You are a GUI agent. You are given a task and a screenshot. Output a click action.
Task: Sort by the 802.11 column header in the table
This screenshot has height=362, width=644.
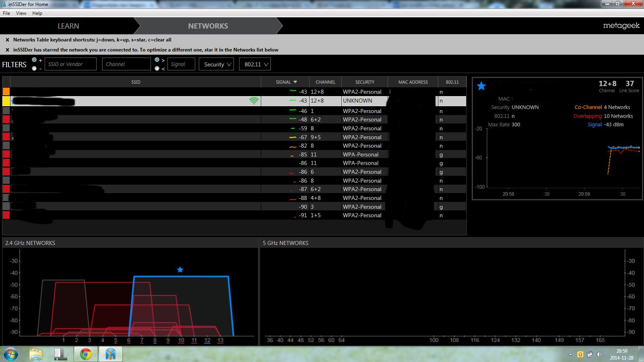pos(452,82)
